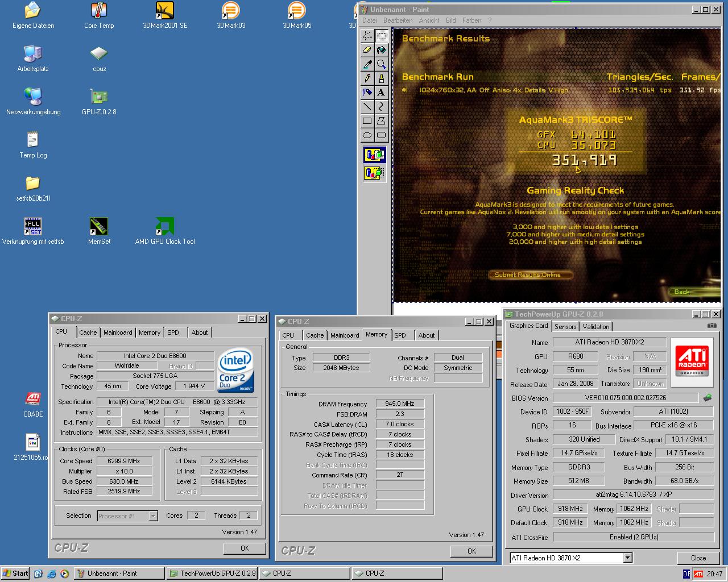This screenshot has height=582, width=728.
Task: Open the GPU selection dropdown in GPU-Z
Action: click(x=628, y=558)
